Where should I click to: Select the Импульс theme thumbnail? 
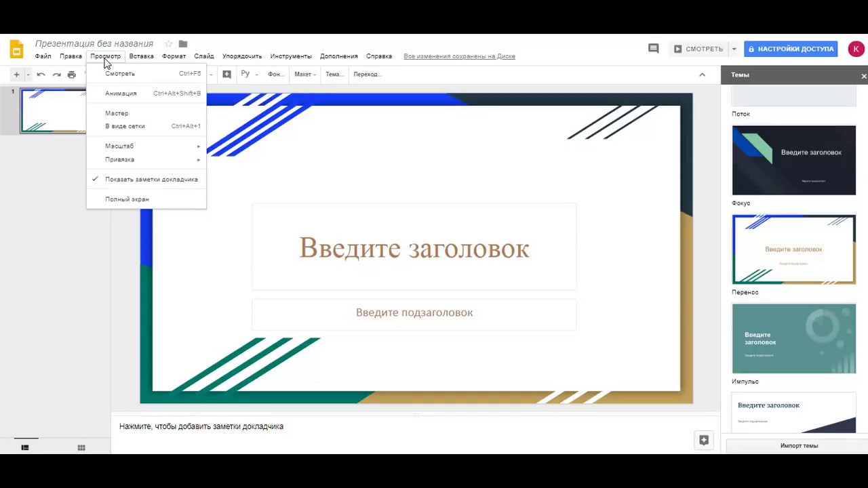pyautogui.click(x=794, y=338)
